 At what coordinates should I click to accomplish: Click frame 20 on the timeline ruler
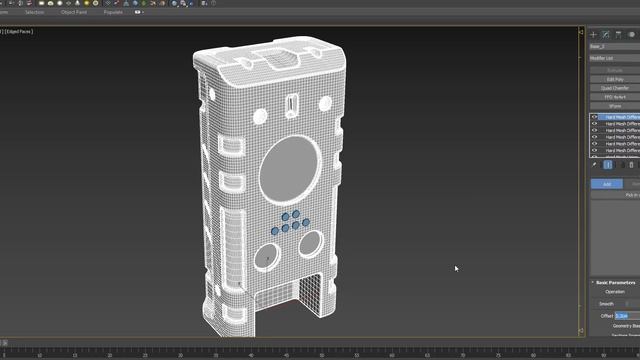tap(110, 356)
